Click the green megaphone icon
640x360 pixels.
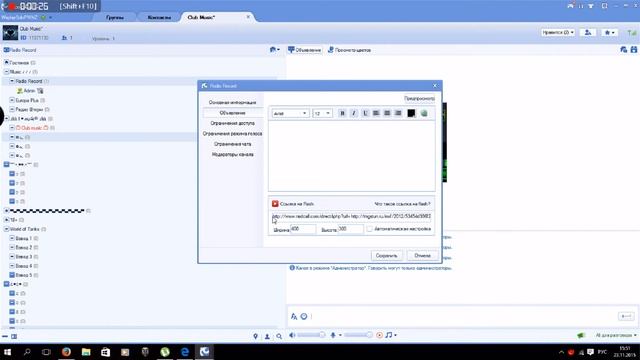[x=581, y=335]
